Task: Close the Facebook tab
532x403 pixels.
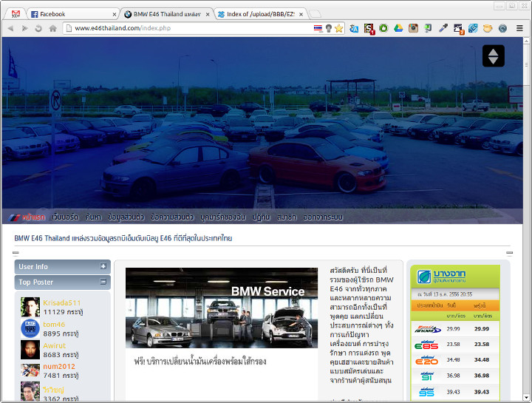Action: point(115,15)
